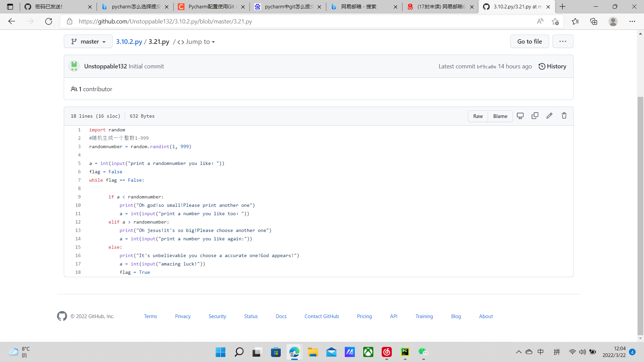Click the Blame button
This screenshot has height=362, width=644.
(500, 116)
